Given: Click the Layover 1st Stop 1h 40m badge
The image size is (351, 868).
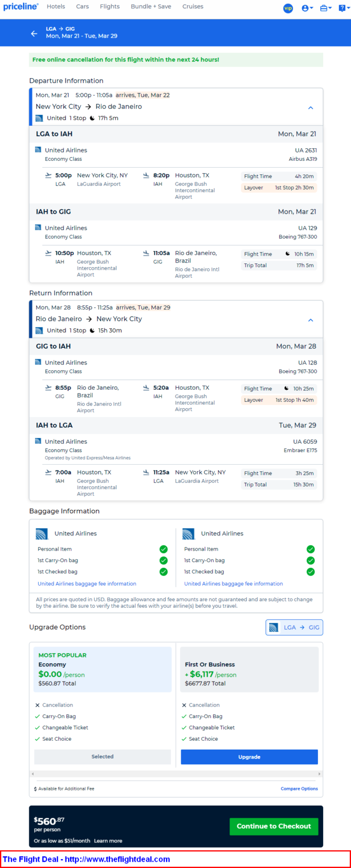Looking at the screenshot, I should (x=279, y=400).
